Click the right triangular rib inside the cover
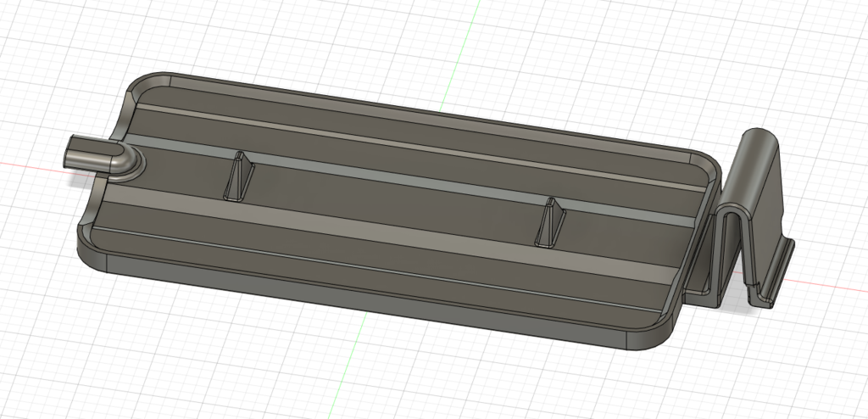The width and height of the screenshot is (868, 419). [x=552, y=223]
